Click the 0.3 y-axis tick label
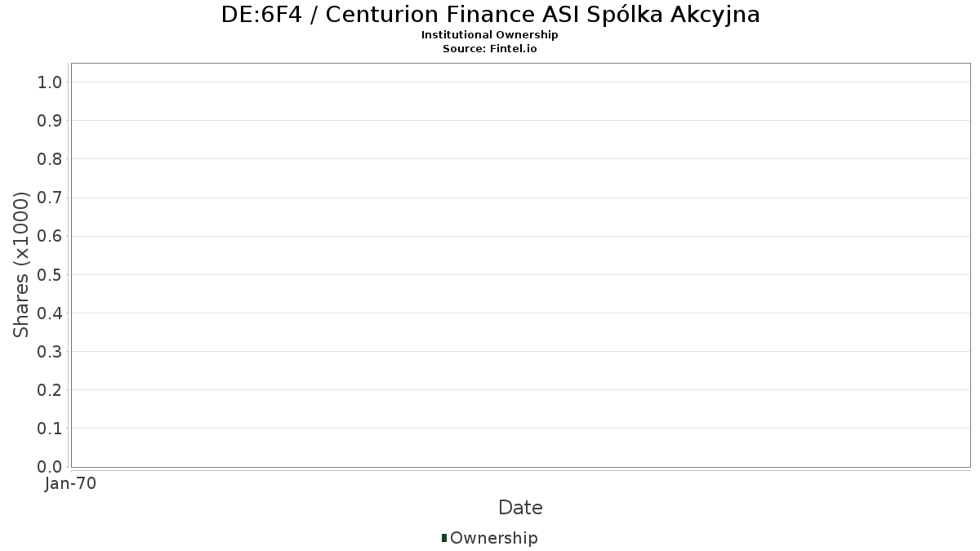Screen dimensions: 980x551 50,352
